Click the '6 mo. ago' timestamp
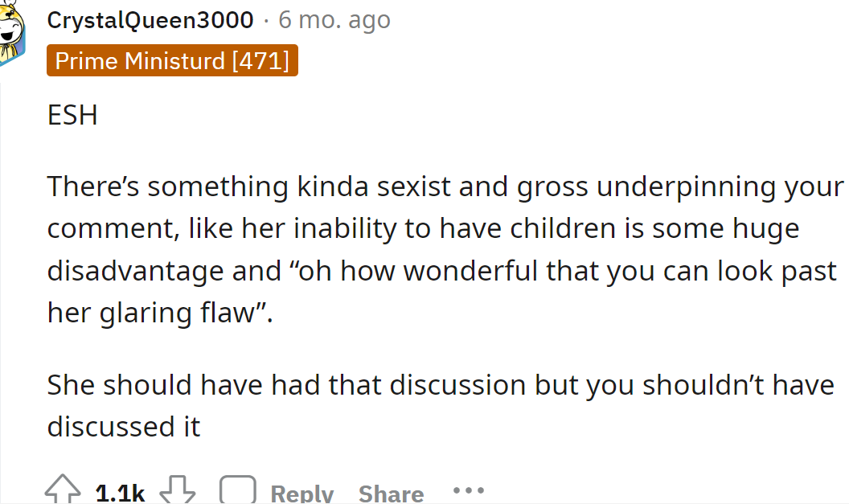This screenshot has height=504, width=849. pyautogui.click(x=333, y=20)
